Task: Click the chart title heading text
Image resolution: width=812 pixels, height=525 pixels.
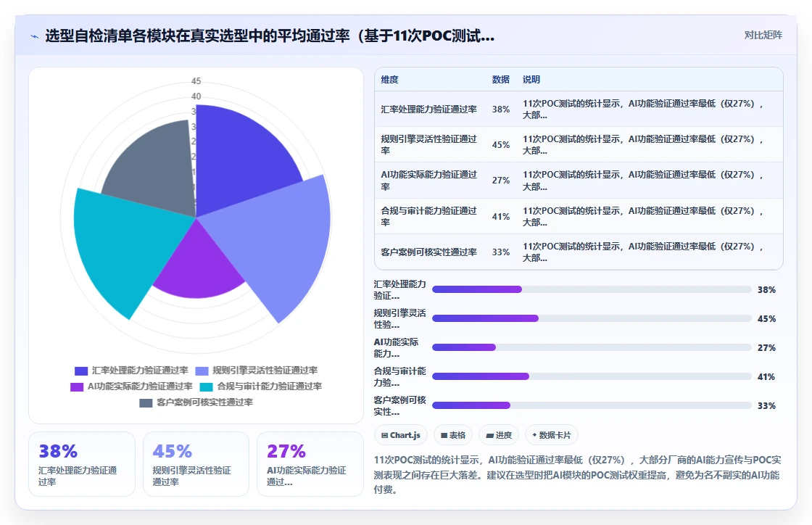Action: pyautogui.click(x=270, y=36)
